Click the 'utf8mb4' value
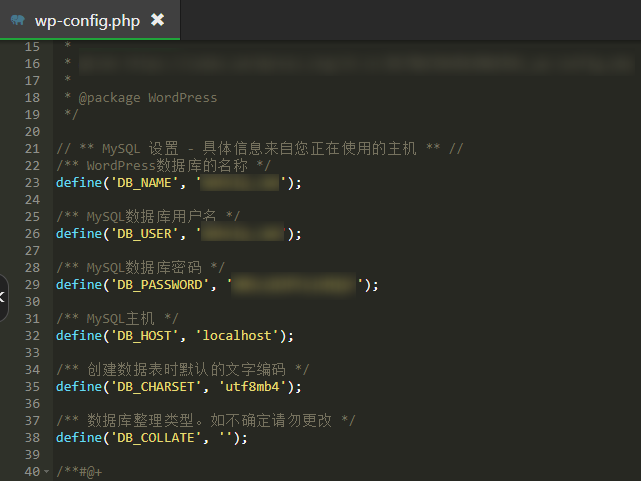 [253, 387]
